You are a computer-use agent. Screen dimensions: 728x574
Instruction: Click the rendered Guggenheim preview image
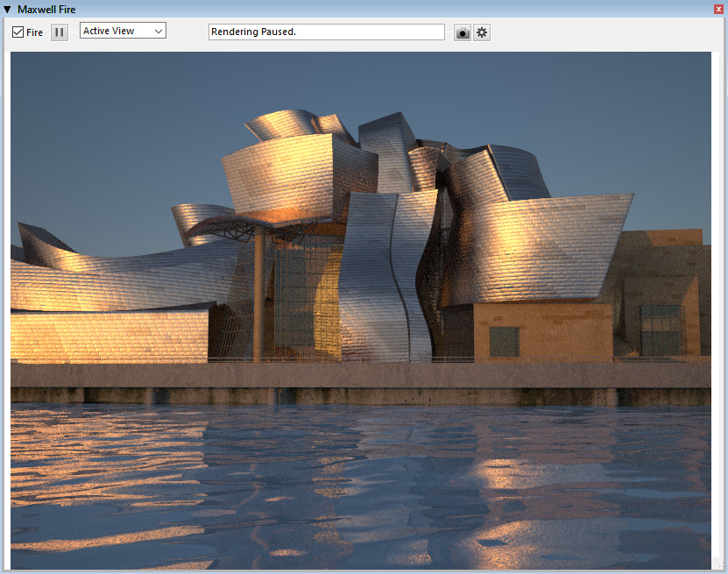pyautogui.click(x=361, y=310)
